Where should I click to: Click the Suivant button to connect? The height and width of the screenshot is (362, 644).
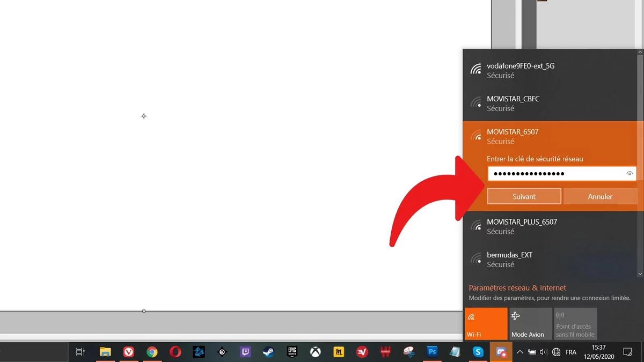click(x=523, y=196)
